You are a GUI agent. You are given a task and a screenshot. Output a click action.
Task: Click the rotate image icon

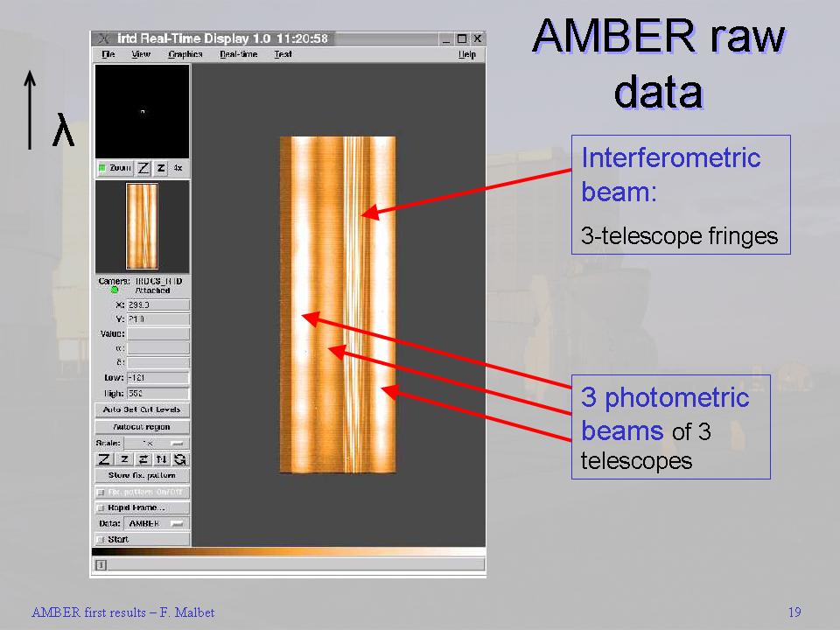pos(180,459)
